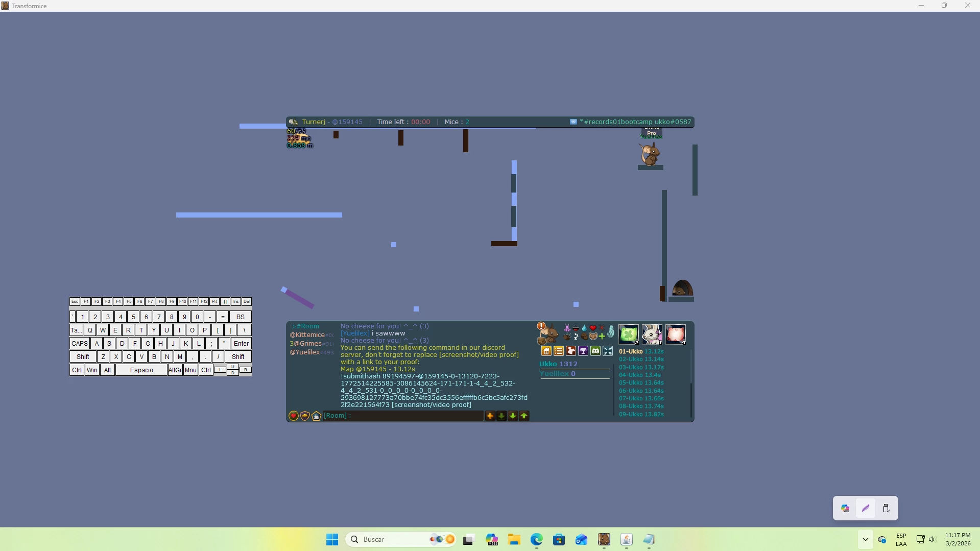Click the Ukko 1312 score entry
Screen dimensions: 980x551
[x=559, y=364]
